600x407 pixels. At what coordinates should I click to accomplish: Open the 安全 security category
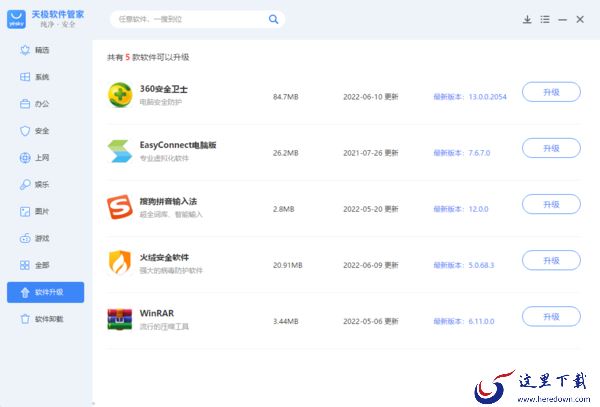tap(34, 131)
